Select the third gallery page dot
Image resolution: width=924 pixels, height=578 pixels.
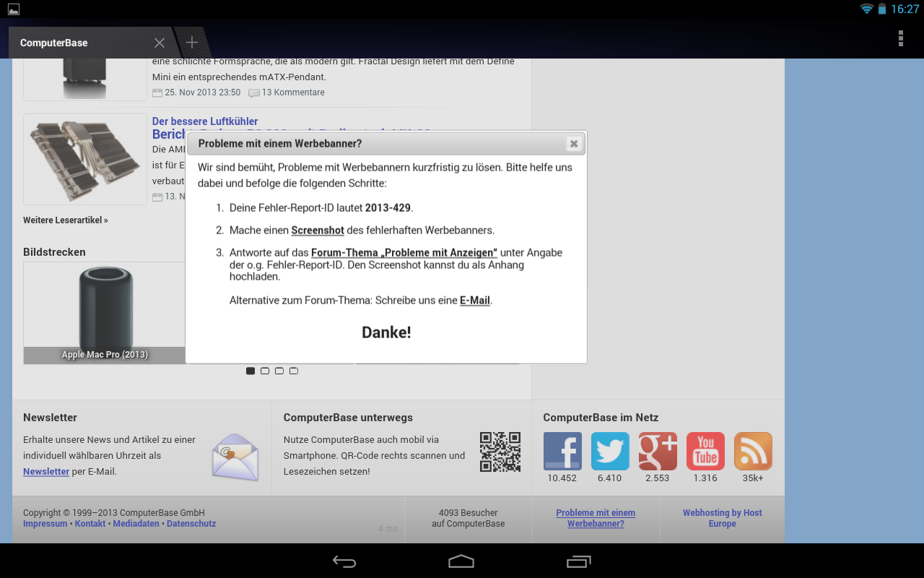coord(279,371)
